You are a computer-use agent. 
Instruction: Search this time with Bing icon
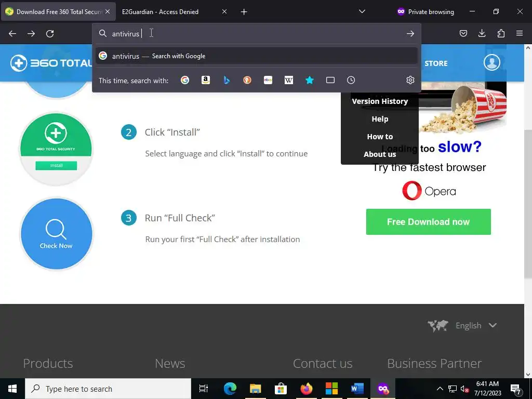pos(227,80)
